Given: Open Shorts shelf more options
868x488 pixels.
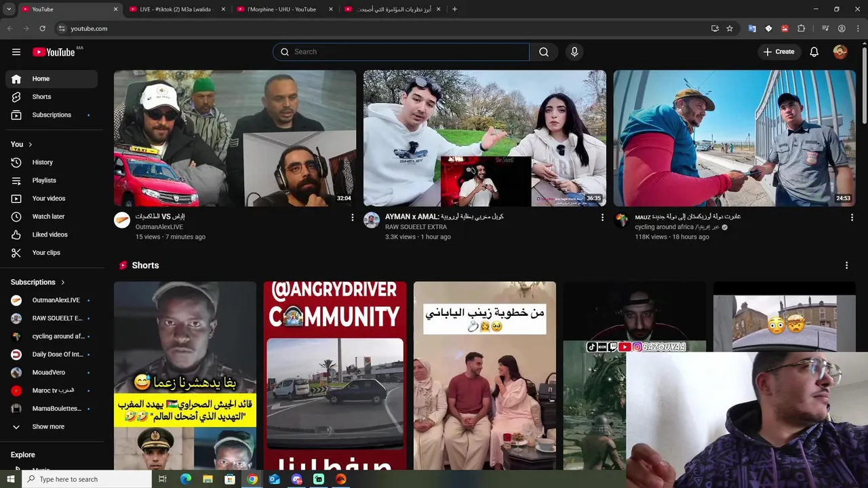Looking at the screenshot, I should (846, 266).
